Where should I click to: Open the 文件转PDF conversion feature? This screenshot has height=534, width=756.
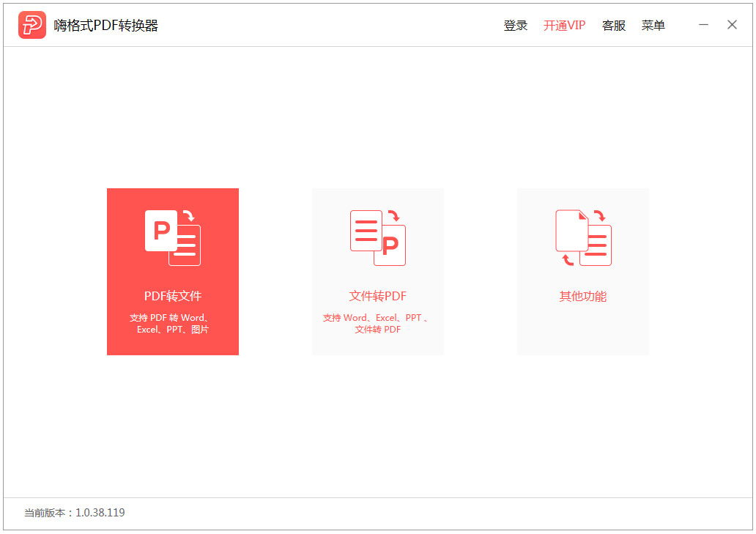377,272
